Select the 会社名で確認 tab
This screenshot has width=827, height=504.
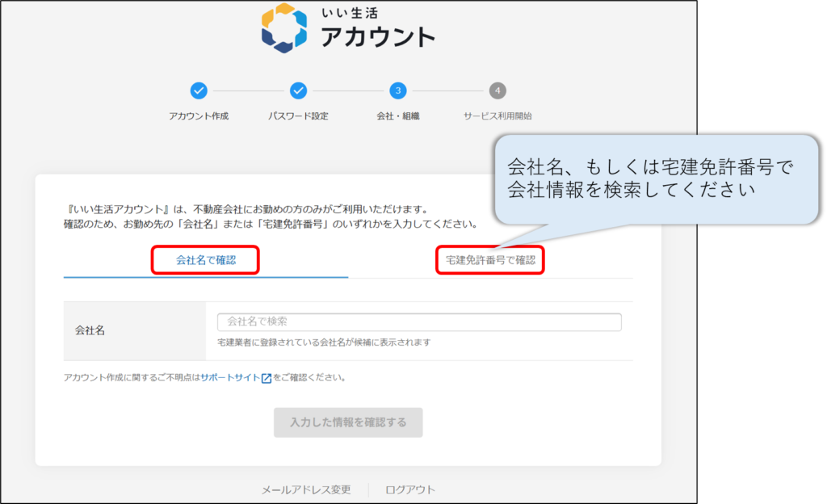point(206,260)
